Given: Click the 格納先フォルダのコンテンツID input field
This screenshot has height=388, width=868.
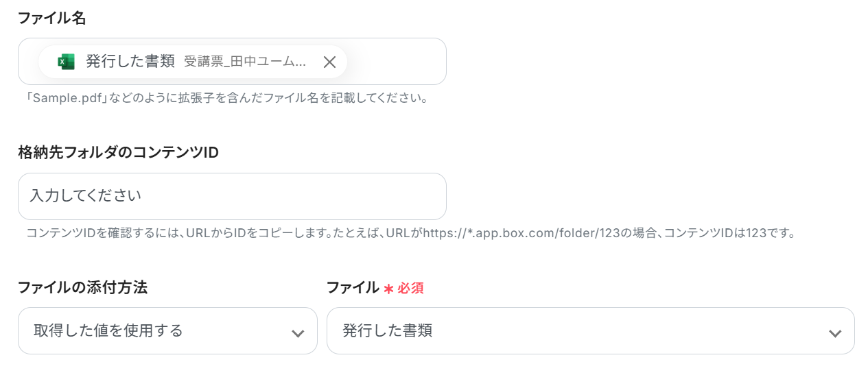Looking at the screenshot, I should click(232, 196).
